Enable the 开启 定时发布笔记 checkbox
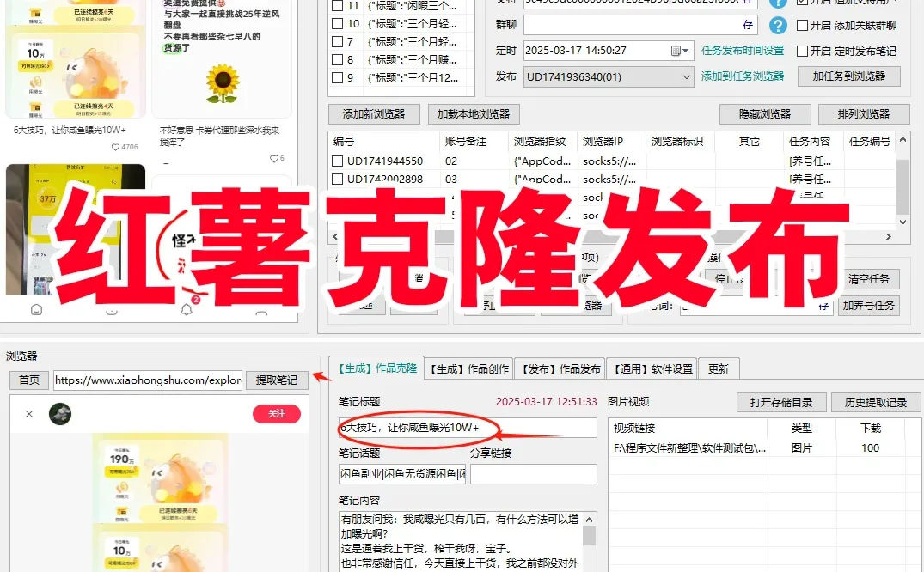Image resolution: width=924 pixels, height=572 pixels. click(802, 50)
